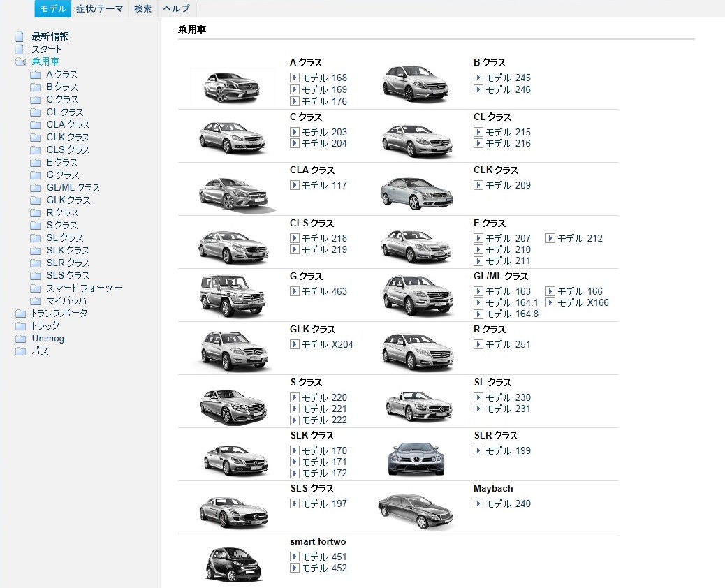
Task: Expand the Unimog folder
Action: tap(20, 339)
